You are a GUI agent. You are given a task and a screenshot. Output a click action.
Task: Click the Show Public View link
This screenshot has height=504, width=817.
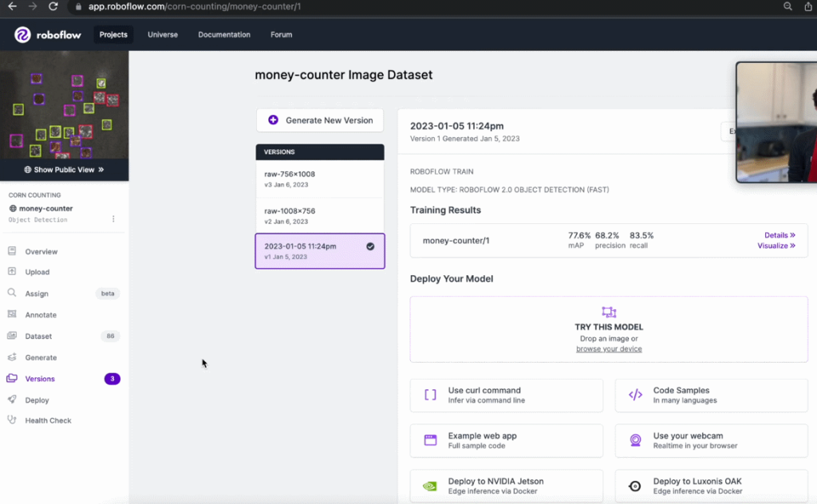[x=64, y=170]
